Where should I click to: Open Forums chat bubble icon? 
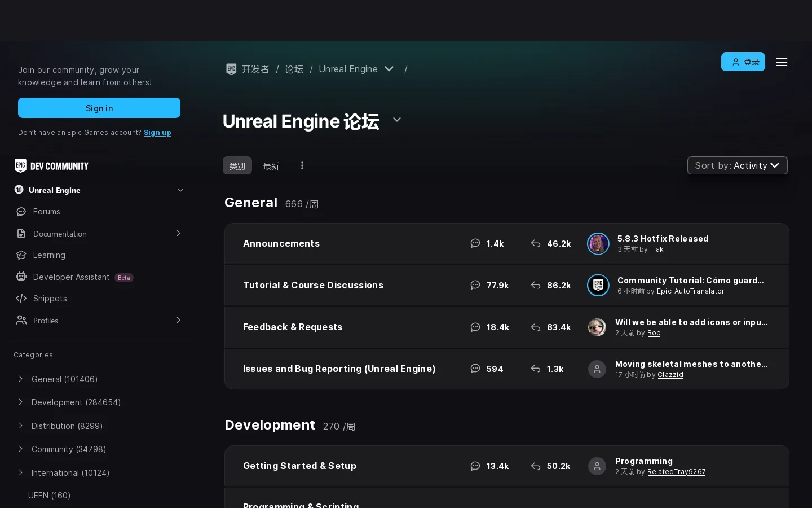[21, 212]
